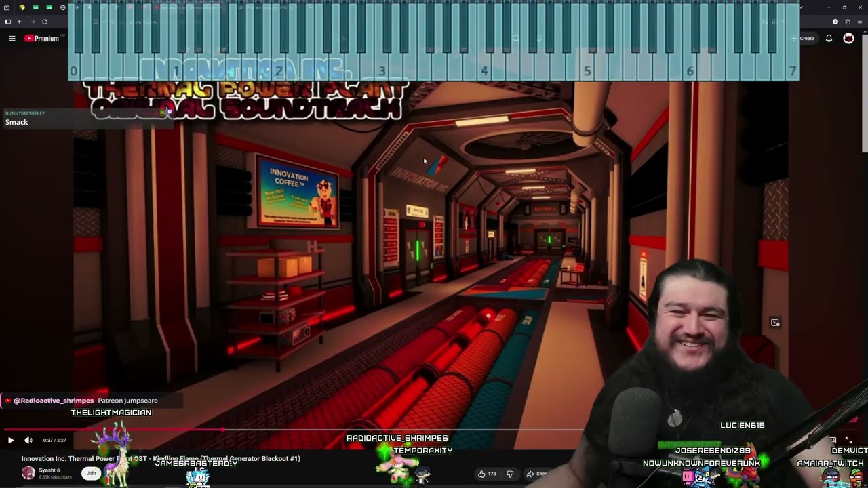Click the globe tab icon in tab strip
The height and width of the screenshot is (488, 868).
point(63,7)
